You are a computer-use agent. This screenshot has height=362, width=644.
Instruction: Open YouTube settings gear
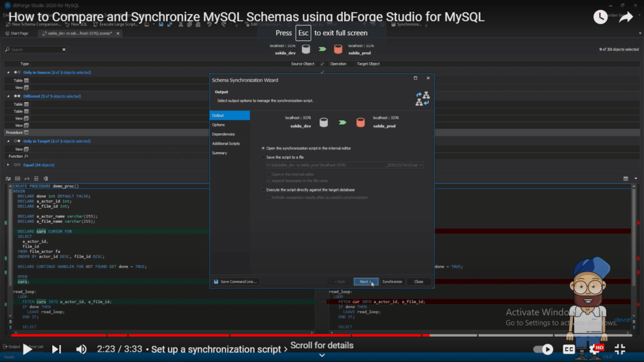tap(594, 349)
